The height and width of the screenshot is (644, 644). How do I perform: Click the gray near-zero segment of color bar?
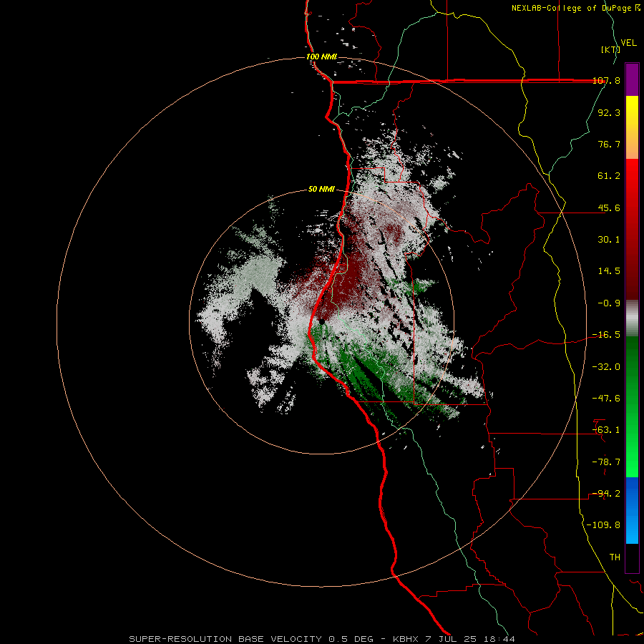click(x=632, y=318)
